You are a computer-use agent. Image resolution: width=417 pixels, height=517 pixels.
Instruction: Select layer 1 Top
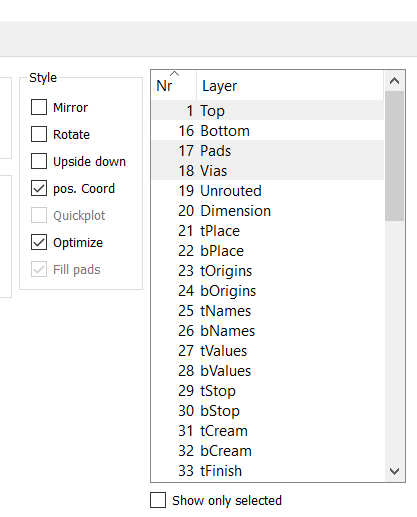point(268,111)
